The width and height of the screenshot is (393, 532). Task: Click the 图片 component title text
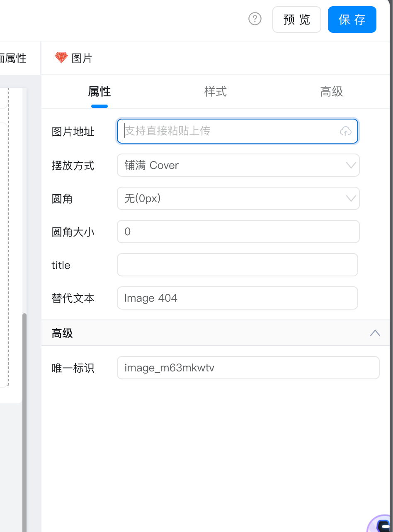tap(82, 58)
